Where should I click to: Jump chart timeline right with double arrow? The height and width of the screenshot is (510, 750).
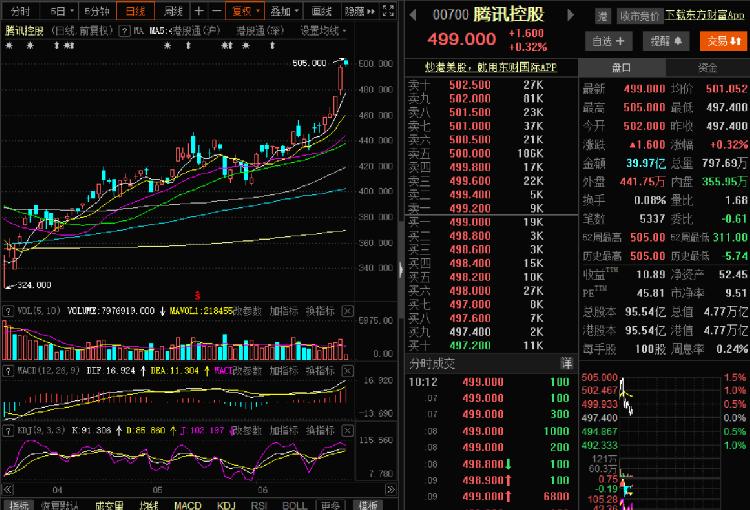tap(391, 489)
